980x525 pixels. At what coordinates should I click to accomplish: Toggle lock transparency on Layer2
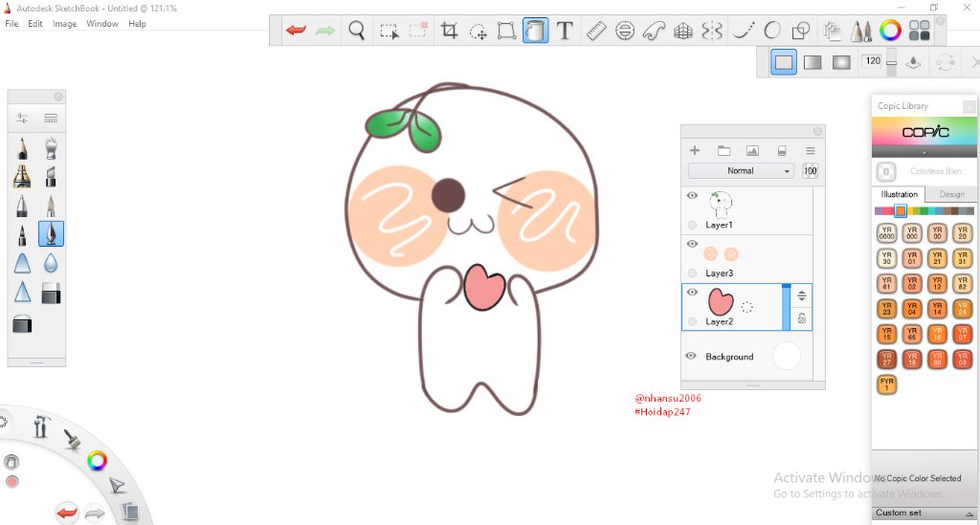[802, 319]
